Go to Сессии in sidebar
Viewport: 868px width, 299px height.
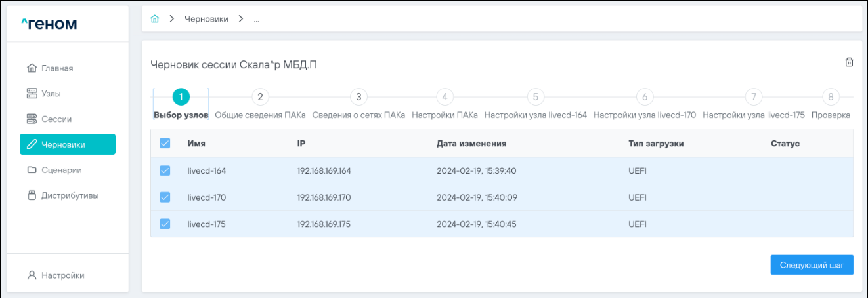pyautogui.click(x=56, y=119)
